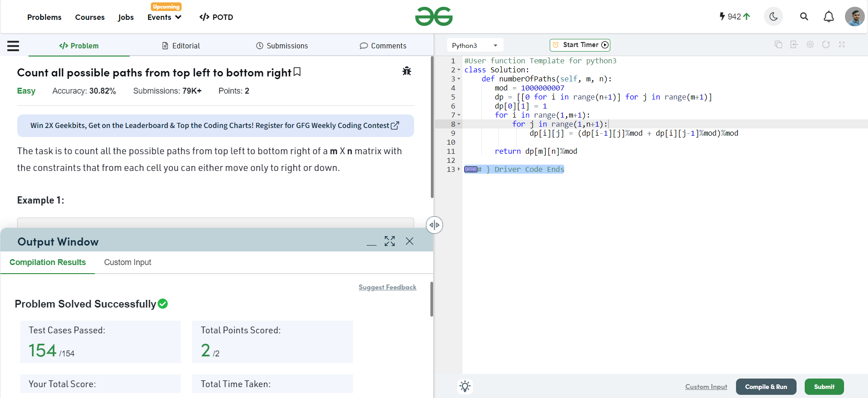This screenshot has height=398, width=868.
Task: Click the 'Points: 2' text
Action: 234,91
